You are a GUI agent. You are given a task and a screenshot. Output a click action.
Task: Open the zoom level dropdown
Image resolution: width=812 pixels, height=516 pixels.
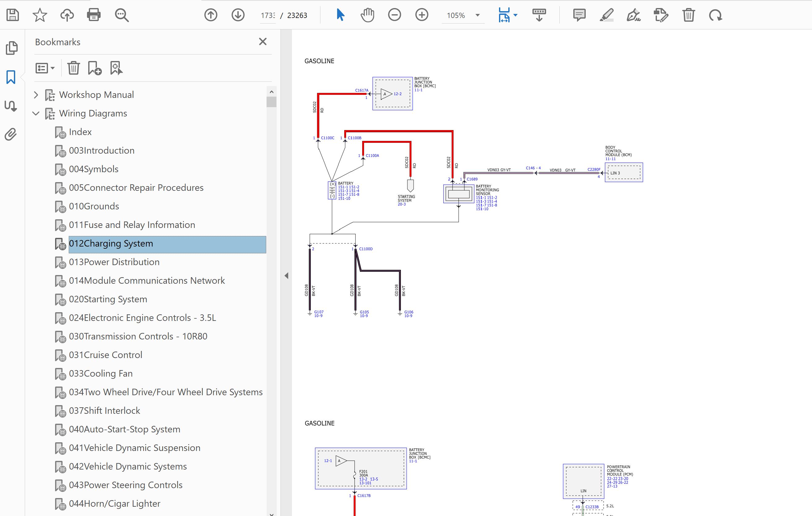477,15
